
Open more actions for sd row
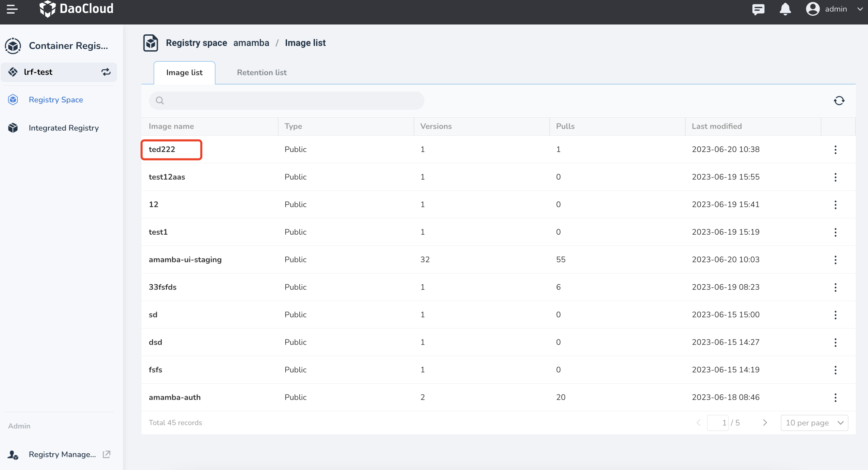[835, 315]
